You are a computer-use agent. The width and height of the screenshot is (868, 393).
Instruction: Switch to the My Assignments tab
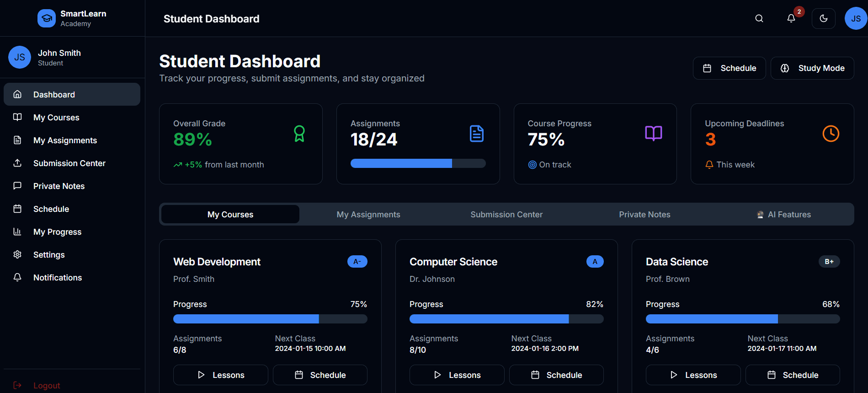coord(368,215)
